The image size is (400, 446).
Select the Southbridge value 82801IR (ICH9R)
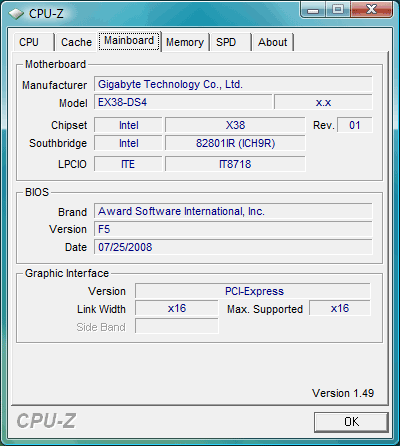(x=235, y=143)
